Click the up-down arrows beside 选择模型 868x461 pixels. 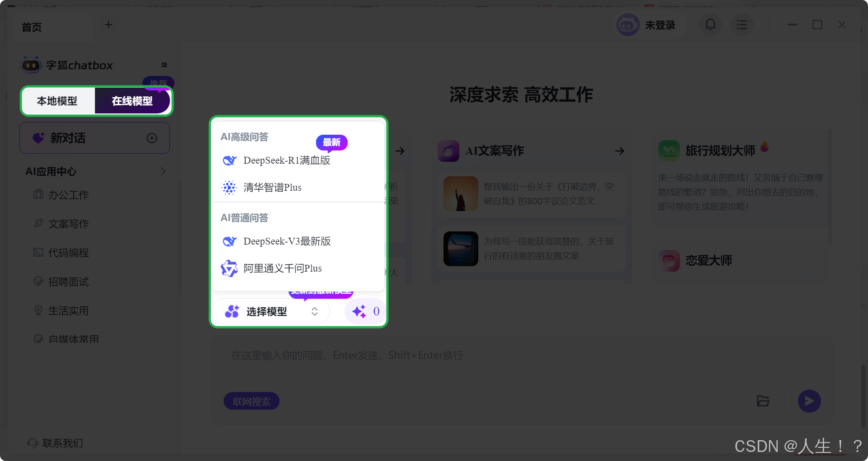[315, 311]
